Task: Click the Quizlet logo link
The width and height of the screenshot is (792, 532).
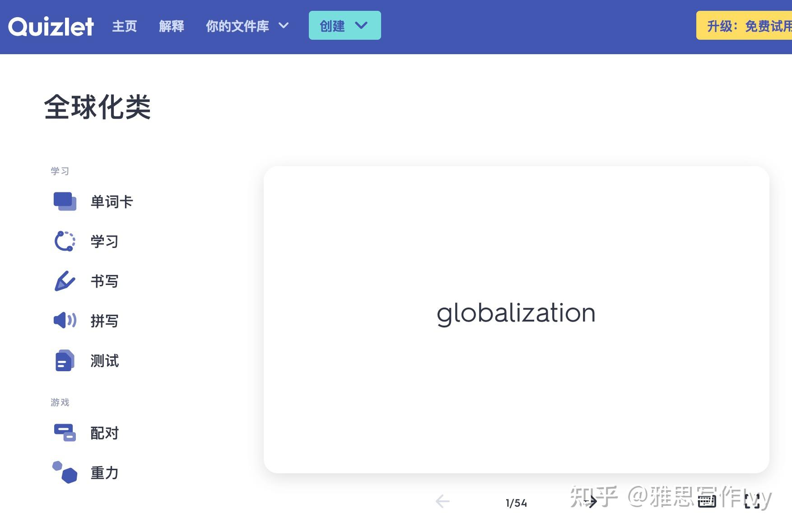Action: (x=51, y=26)
